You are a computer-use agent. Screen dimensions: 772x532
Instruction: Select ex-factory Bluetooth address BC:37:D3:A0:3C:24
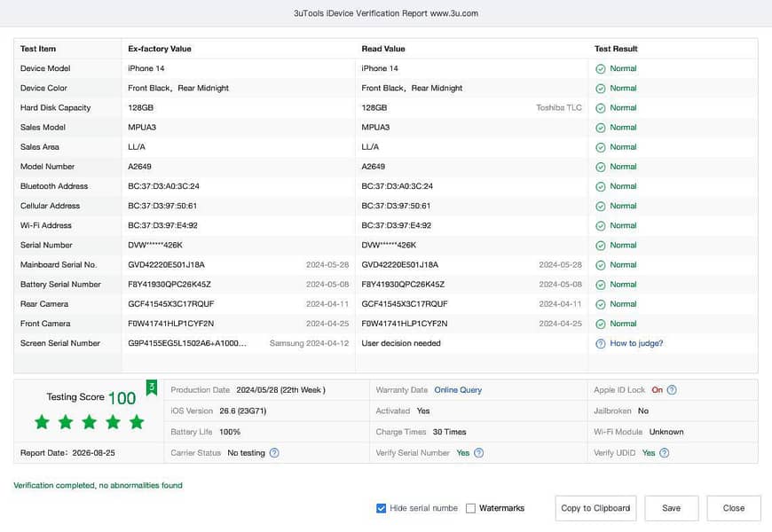[x=163, y=186]
